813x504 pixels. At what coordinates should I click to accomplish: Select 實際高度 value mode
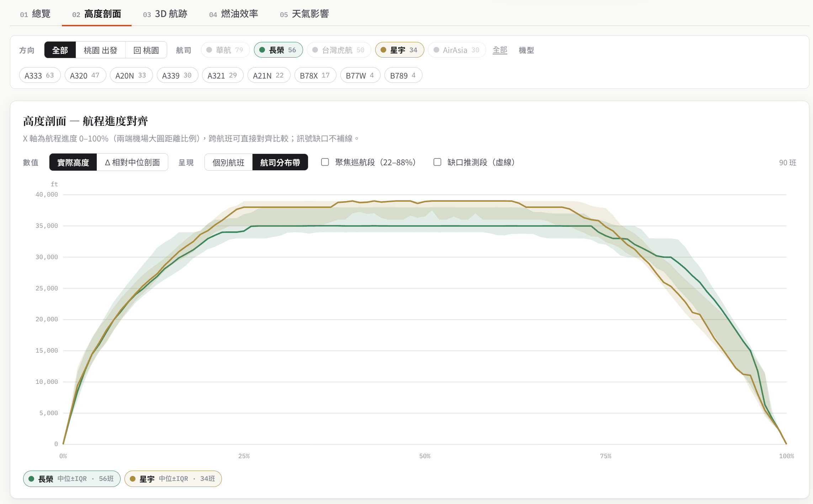click(x=73, y=162)
